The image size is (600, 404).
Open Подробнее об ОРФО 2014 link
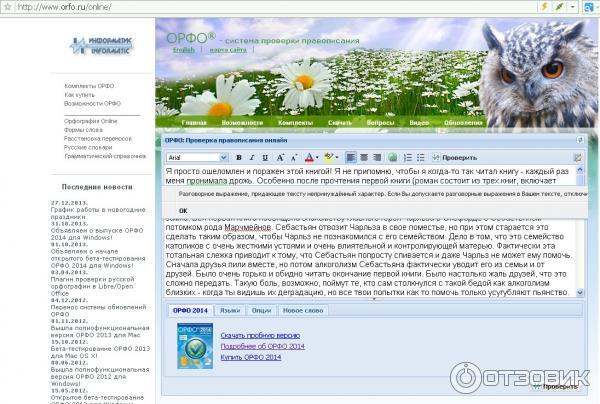click(262, 346)
